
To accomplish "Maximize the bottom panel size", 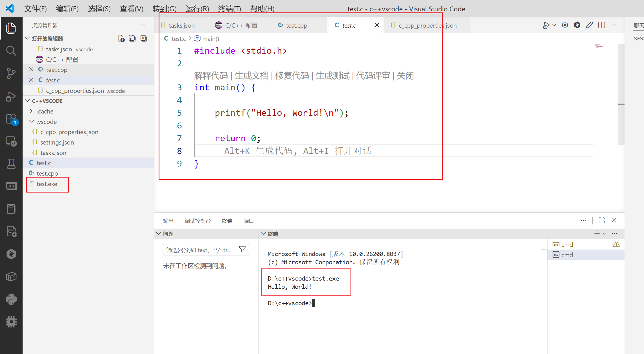I will 601,220.
